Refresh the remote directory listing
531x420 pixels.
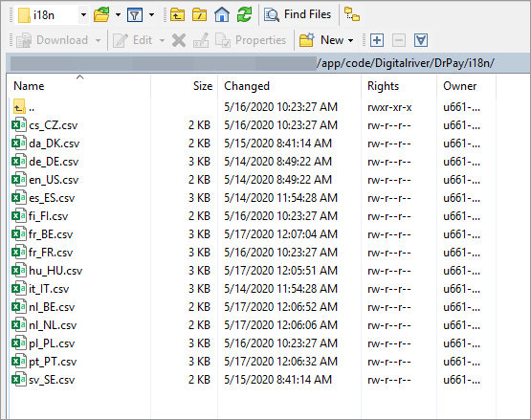click(x=244, y=15)
